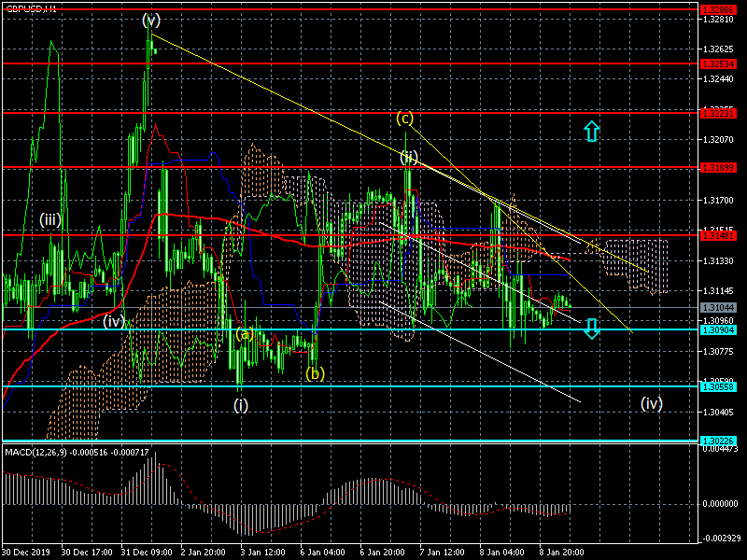
Task: Click the cyan up arrow on the chart
Action: click(590, 131)
